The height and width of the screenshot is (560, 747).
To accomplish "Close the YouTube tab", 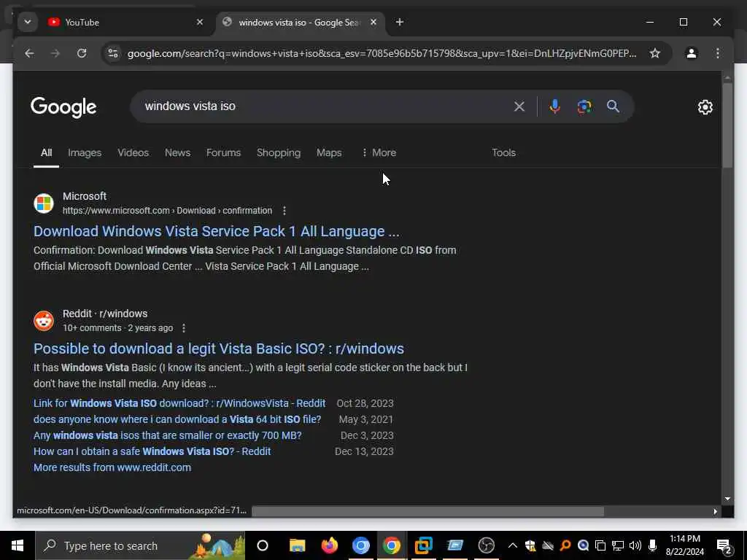I will [x=200, y=22].
